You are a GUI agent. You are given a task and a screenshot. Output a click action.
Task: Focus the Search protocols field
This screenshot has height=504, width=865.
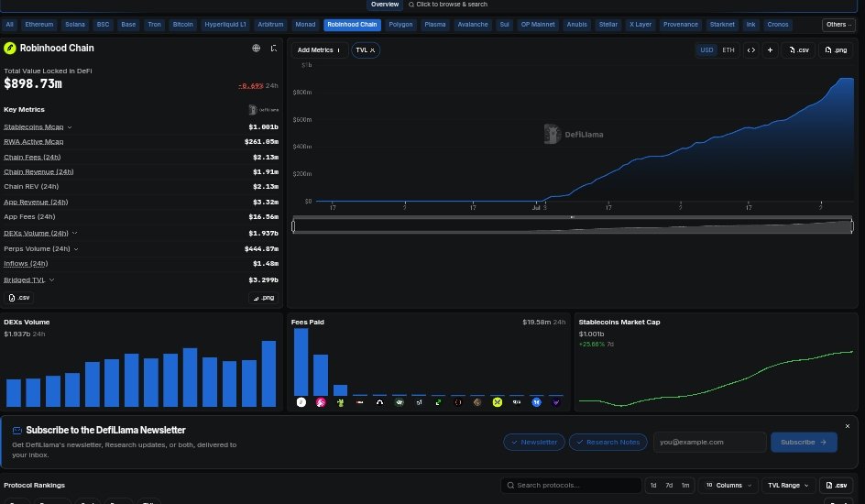(x=572, y=486)
